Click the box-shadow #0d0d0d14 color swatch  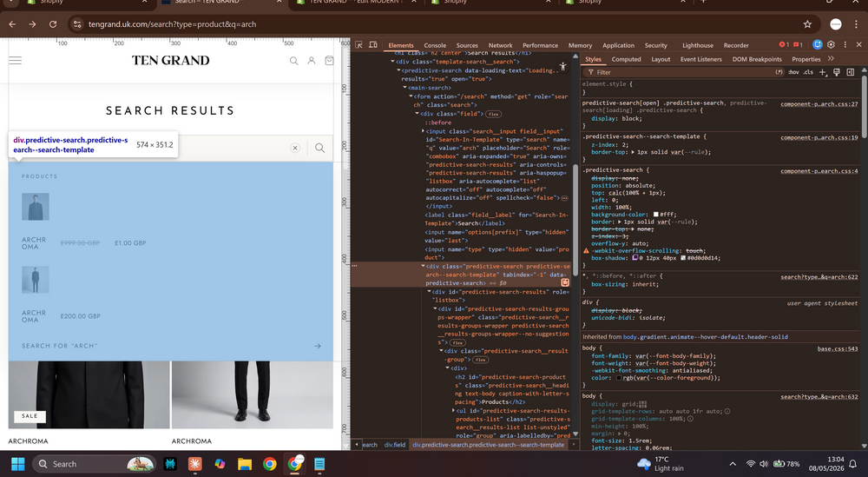pyautogui.click(x=682, y=257)
